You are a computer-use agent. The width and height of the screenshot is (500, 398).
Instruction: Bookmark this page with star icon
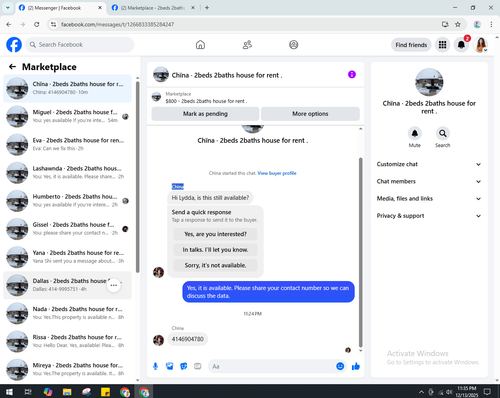tap(458, 24)
